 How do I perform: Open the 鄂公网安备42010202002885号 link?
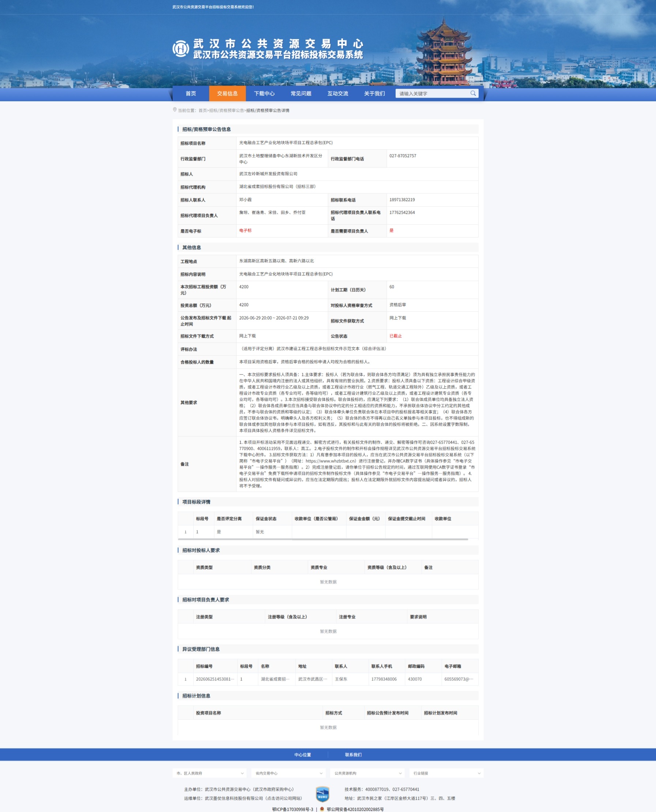(355, 809)
